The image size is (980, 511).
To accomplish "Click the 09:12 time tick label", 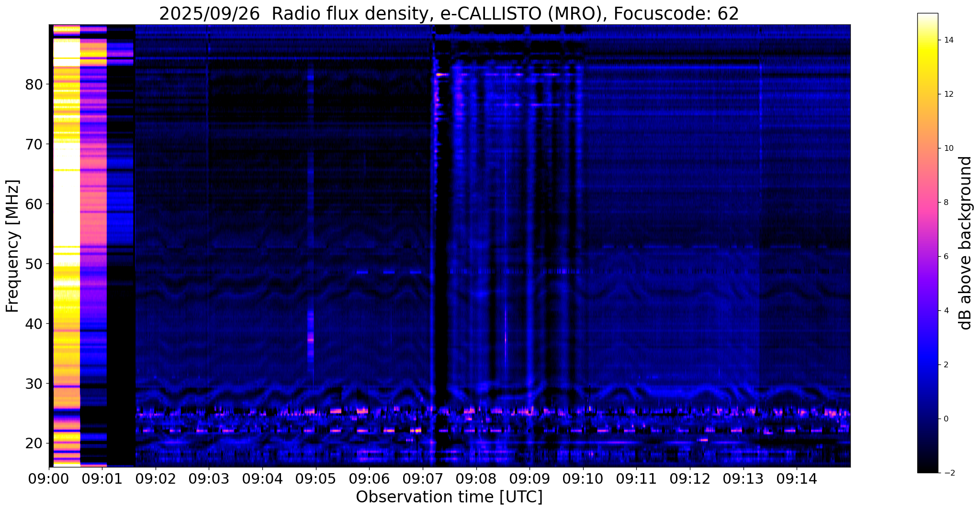I will (x=689, y=478).
